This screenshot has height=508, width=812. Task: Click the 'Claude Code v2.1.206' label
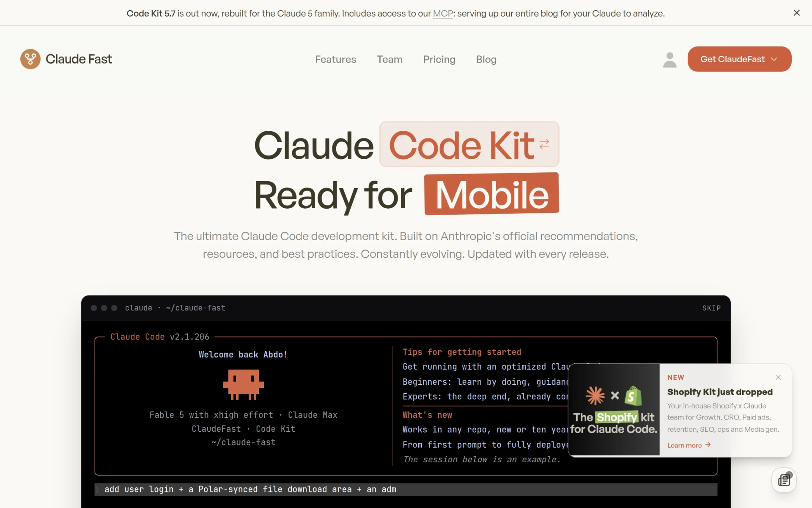[x=160, y=337]
